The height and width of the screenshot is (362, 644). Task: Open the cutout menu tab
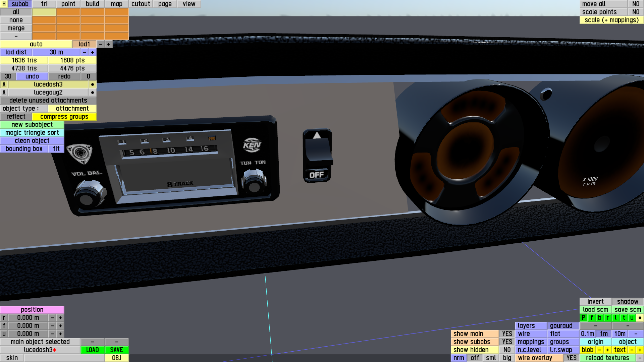pyautogui.click(x=141, y=4)
